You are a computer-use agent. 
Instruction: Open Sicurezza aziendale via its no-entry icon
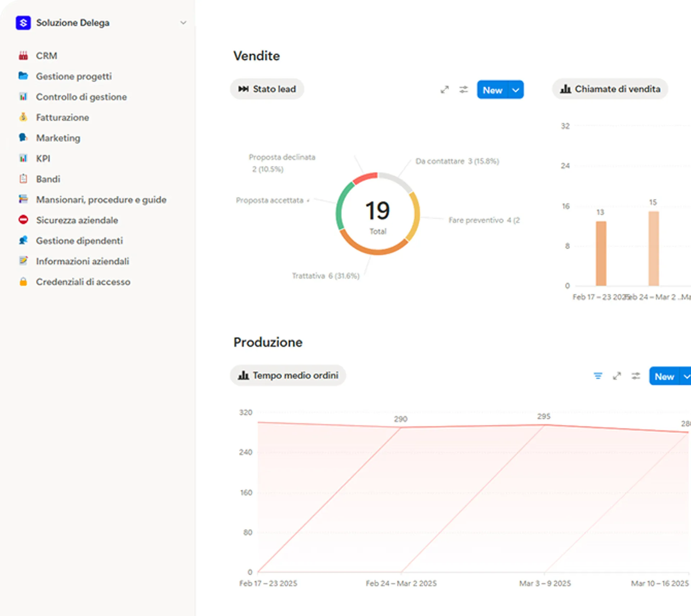pyautogui.click(x=23, y=220)
